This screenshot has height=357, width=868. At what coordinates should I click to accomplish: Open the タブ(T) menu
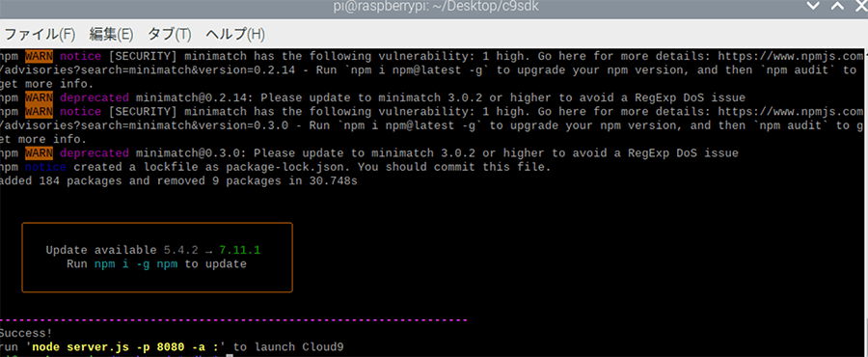169,35
